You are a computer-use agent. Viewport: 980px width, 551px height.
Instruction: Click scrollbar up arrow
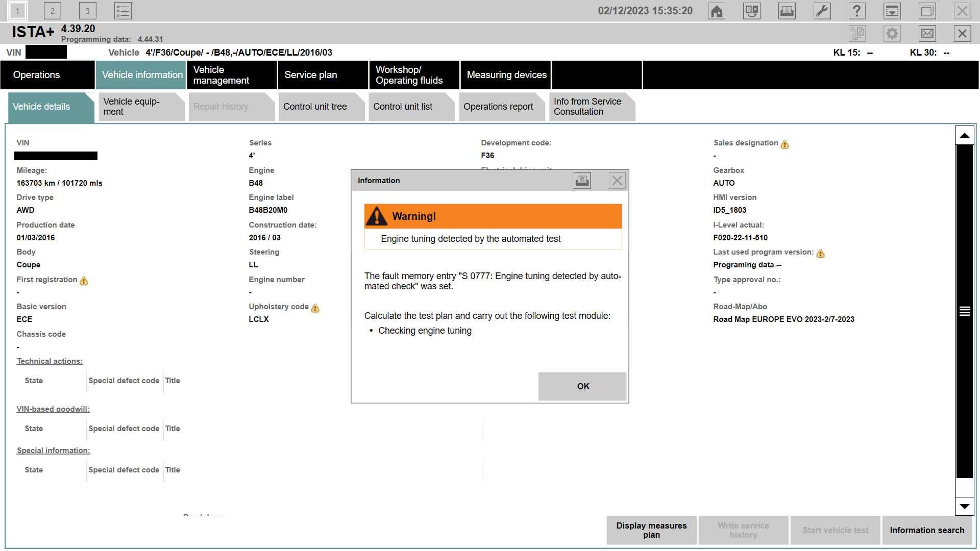(x=964, y=135)
